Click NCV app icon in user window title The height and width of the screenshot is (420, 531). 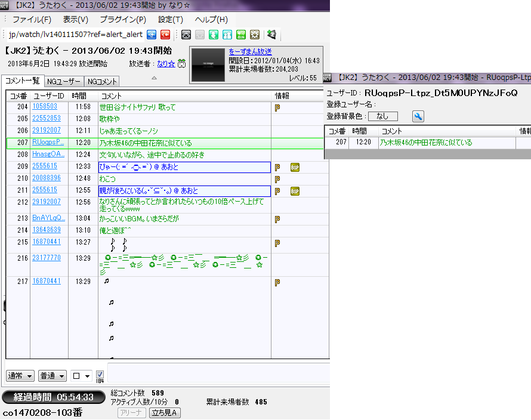click(x=327, y=78)
